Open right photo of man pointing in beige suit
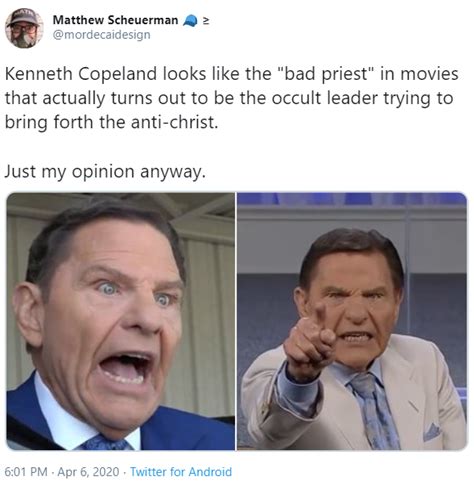This screenshot has height=485, width=474. pos(352,321)
